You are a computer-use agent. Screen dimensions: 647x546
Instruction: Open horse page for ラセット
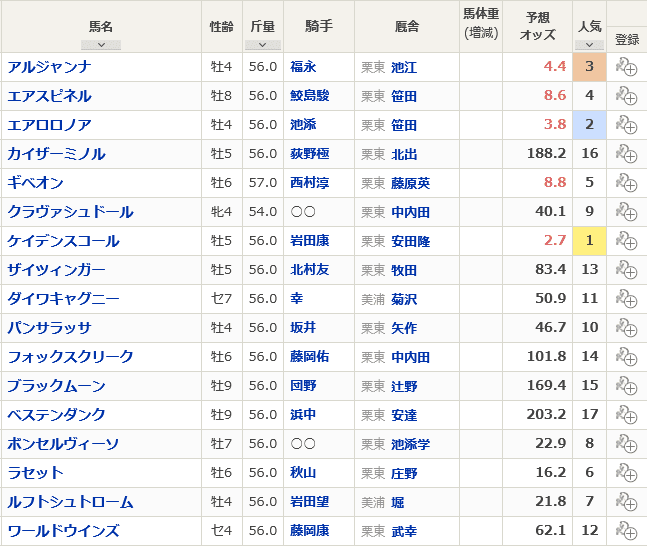tap(35, 473)
